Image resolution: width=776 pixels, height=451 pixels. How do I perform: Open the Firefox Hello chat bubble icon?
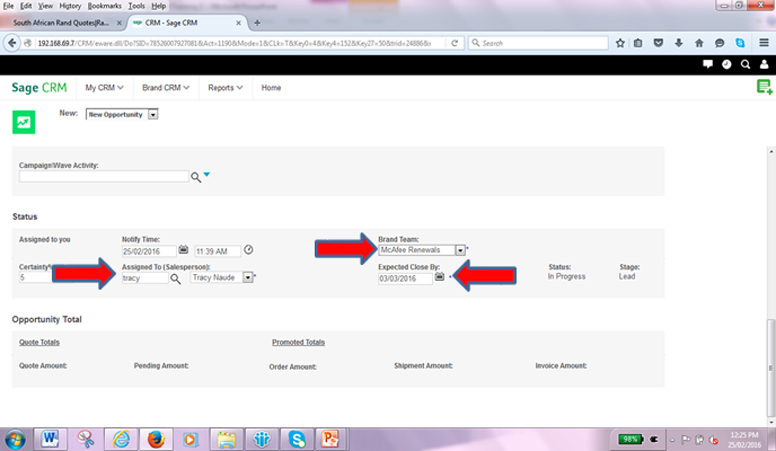719,43
